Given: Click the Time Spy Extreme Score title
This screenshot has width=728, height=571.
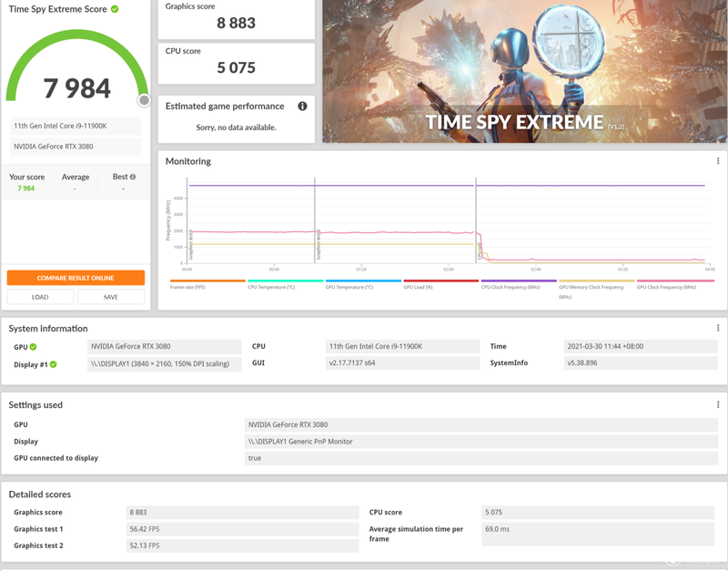Looking at the screenshot, I should pos(57,9).
